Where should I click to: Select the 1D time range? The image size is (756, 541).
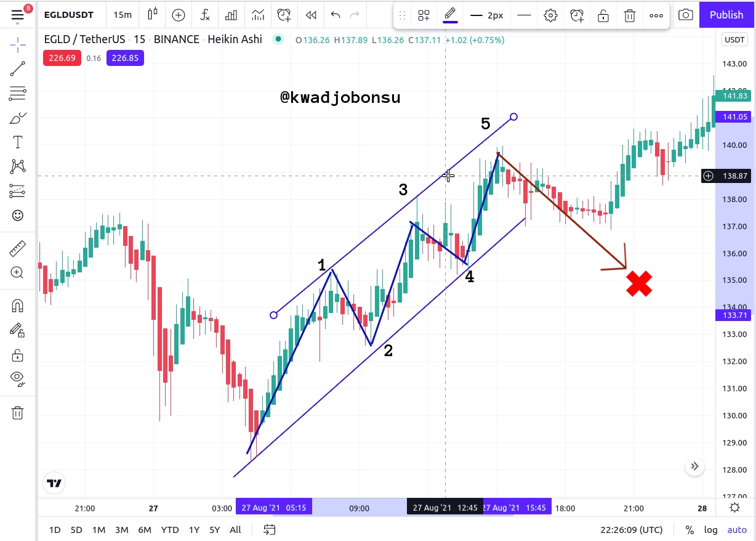(x=55, y=530)
